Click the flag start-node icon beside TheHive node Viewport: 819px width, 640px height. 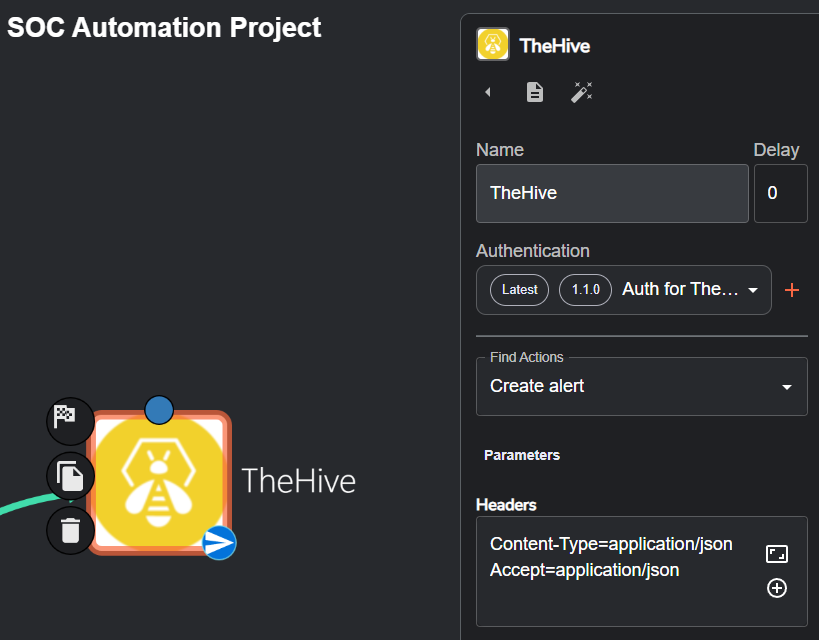point(70,421)
